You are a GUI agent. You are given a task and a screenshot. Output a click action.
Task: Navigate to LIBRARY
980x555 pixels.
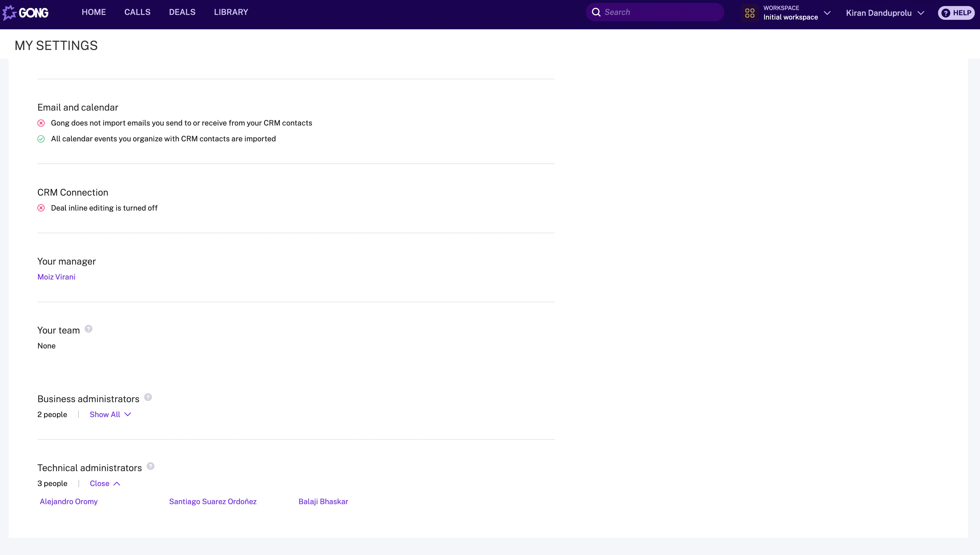pyautogui.click(x=231, y=12)
